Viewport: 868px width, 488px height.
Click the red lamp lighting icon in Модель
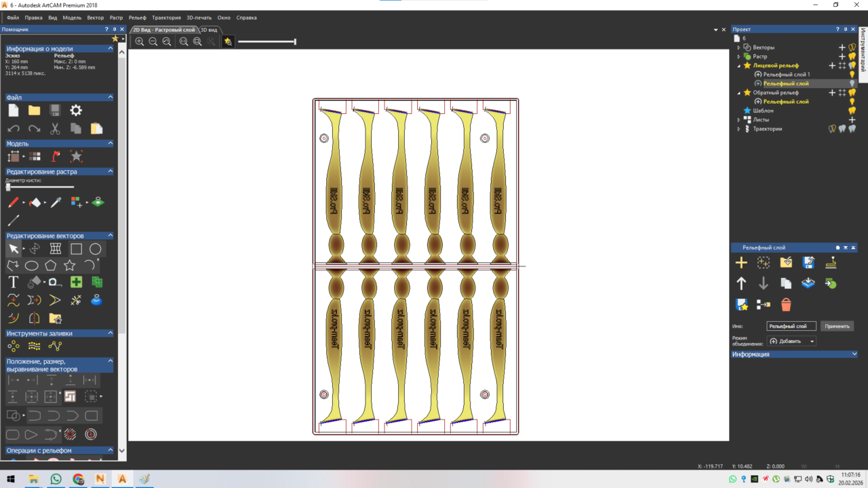(x=56, y=157)
